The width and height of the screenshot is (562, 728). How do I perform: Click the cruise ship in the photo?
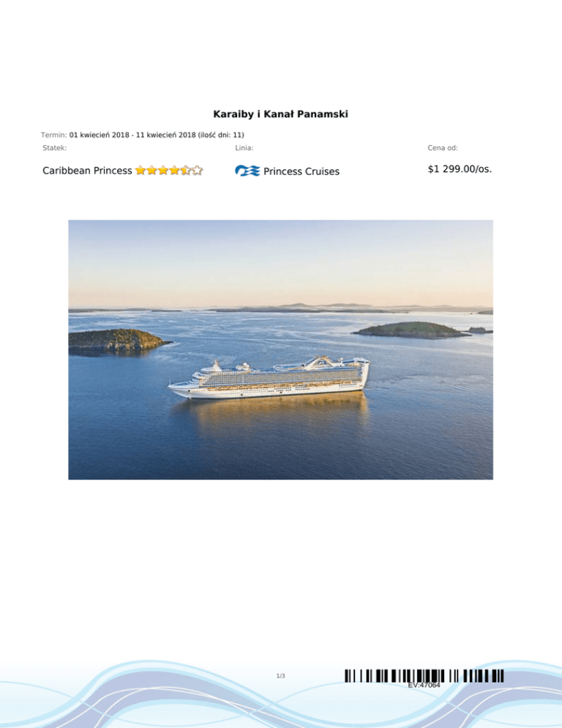(269, 377)
